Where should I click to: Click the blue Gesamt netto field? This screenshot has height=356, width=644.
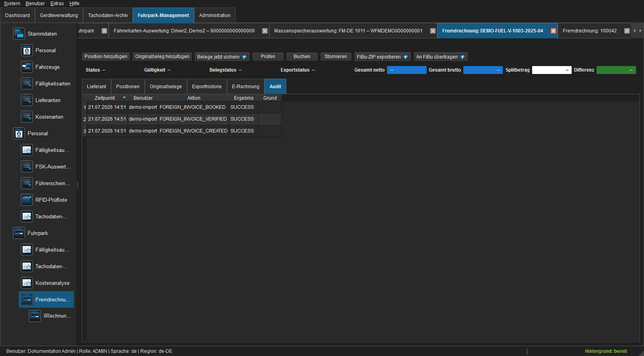(407, 70)
